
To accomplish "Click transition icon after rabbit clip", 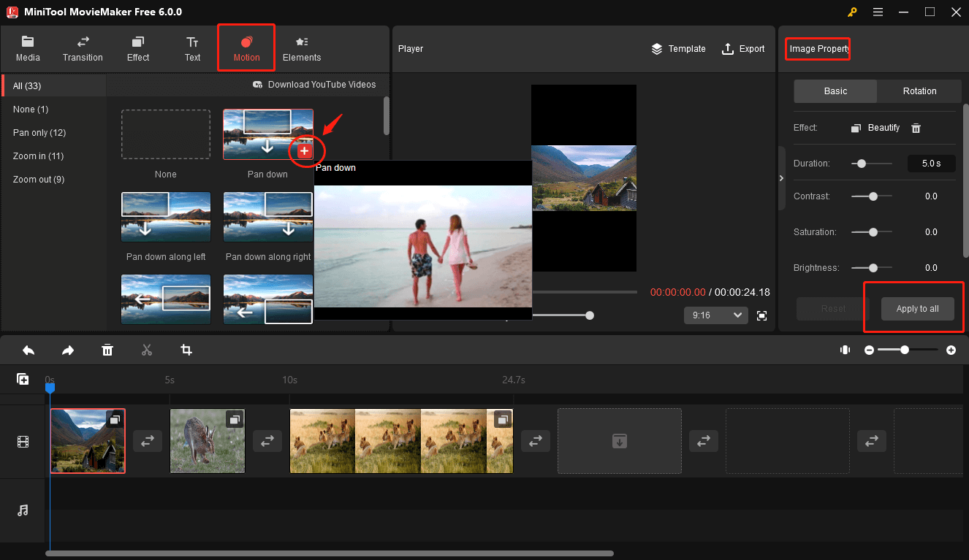I will pos(267,441).
